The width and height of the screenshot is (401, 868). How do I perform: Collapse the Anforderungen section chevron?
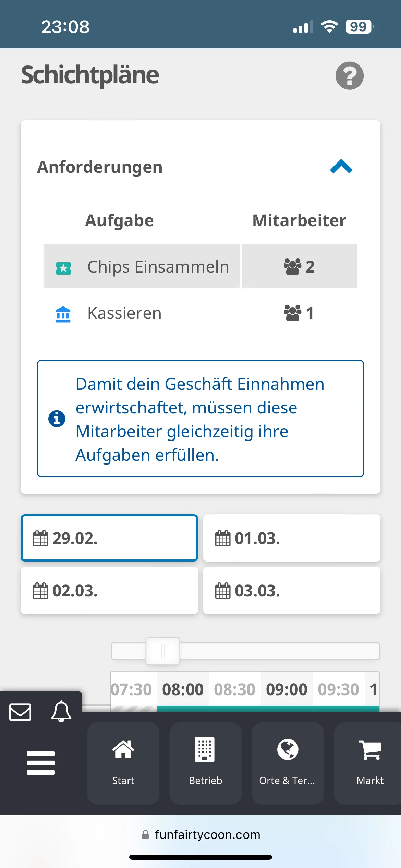[x=341, y=167]
